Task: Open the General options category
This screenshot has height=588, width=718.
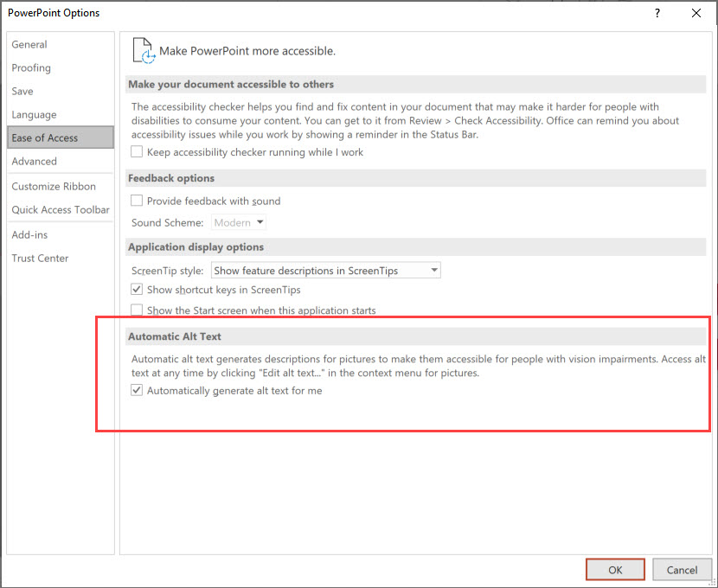Action: (x=61, y=44)
